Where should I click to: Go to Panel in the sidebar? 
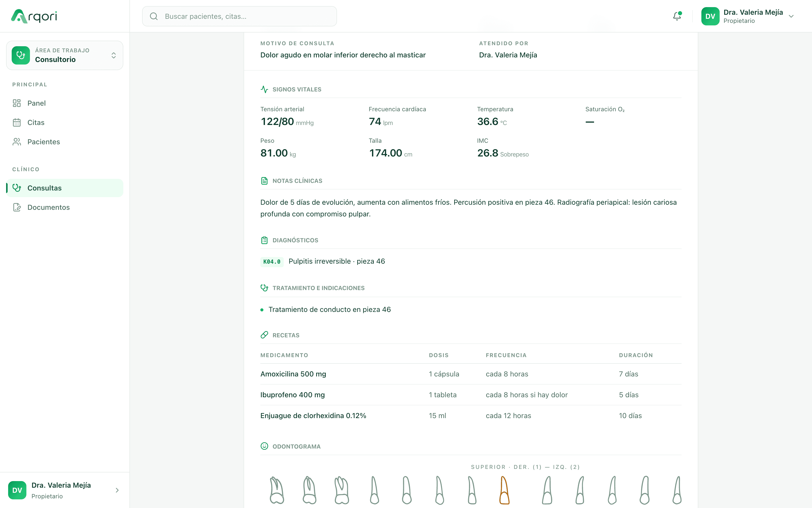point(65,103)
